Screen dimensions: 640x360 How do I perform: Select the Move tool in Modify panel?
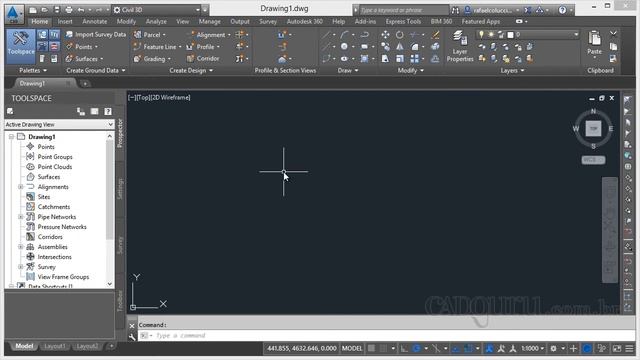[x=385, y=35]
